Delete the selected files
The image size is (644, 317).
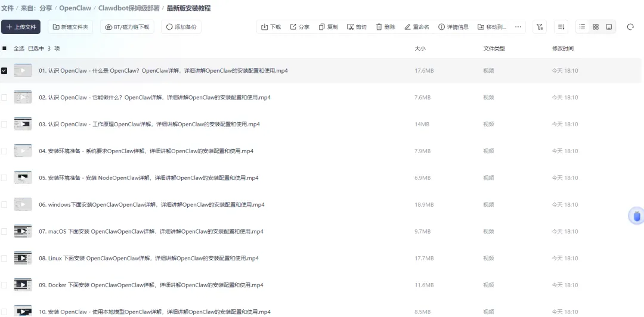click(x=386, y=27)
